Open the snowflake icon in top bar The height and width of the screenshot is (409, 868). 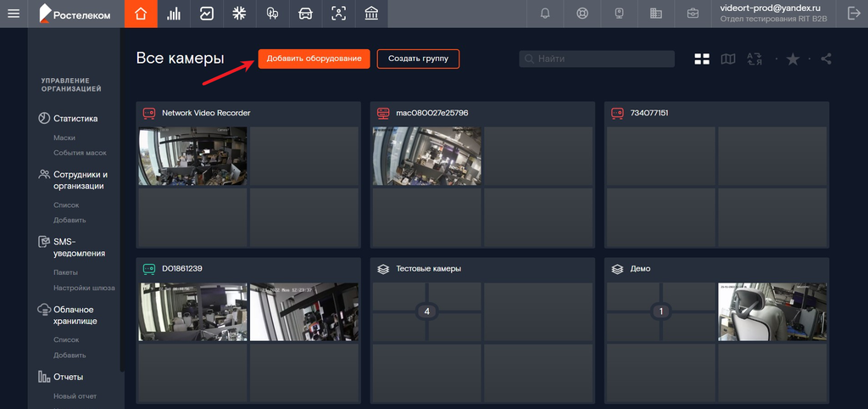(239, 14)
